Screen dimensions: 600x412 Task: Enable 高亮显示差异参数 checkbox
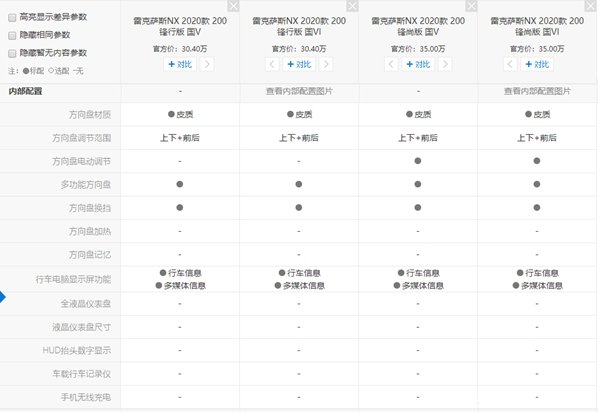click(12, 17)
